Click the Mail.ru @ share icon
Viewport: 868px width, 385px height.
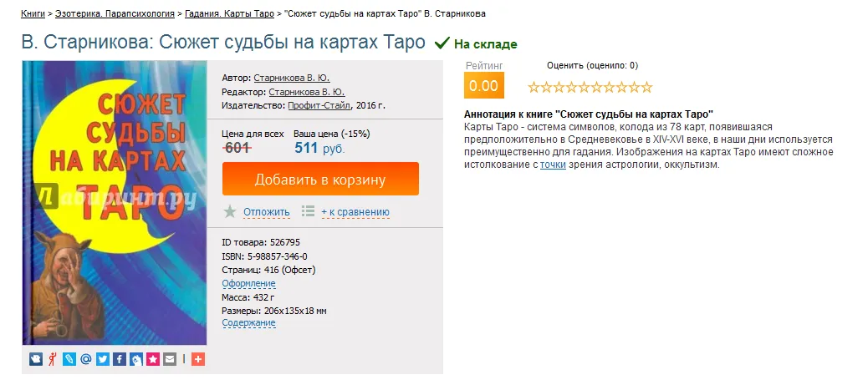click(x=86, y=359)
